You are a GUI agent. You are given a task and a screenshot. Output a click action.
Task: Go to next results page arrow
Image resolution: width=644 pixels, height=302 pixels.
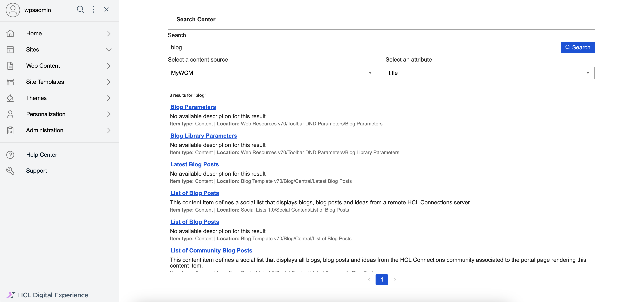[395, 280]
